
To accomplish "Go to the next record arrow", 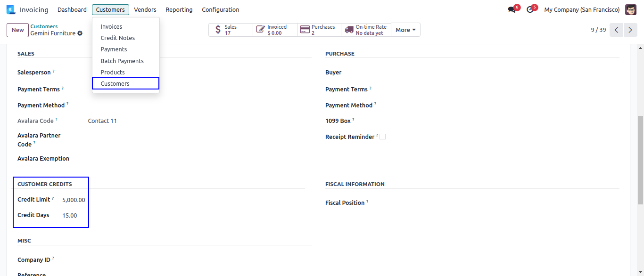I will [x=630, y=30].
